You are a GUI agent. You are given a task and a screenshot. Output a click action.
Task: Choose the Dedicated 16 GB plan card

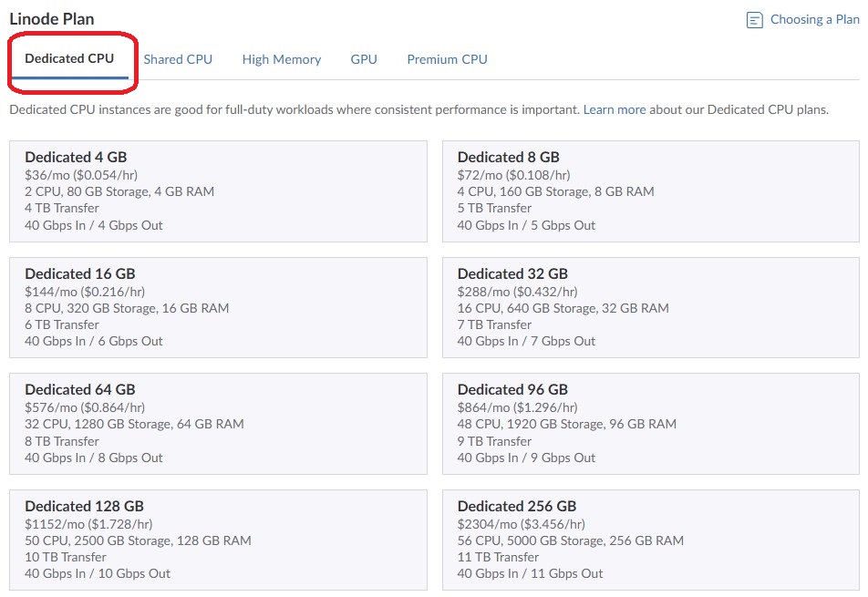point(218,307)
